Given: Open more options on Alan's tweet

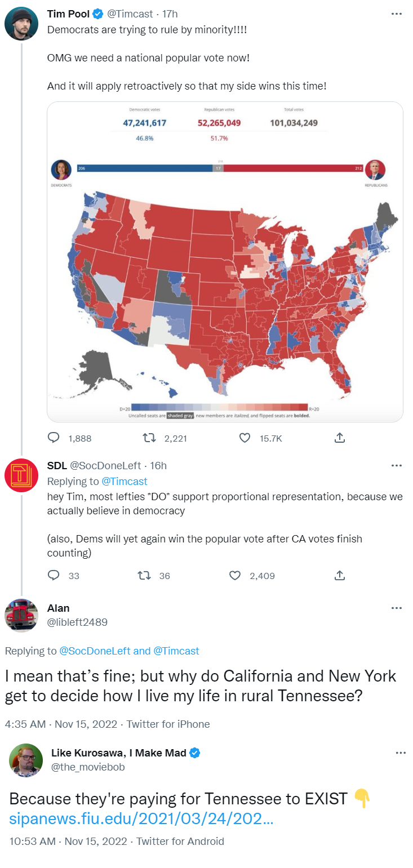Looking at the screenshot, I should [x=396, y=608].
